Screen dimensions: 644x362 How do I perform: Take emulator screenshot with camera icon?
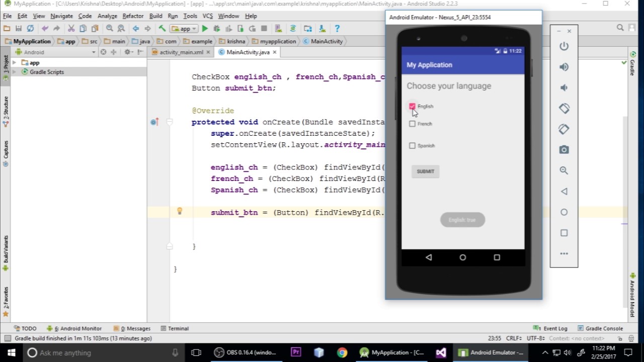click(563, 150)
